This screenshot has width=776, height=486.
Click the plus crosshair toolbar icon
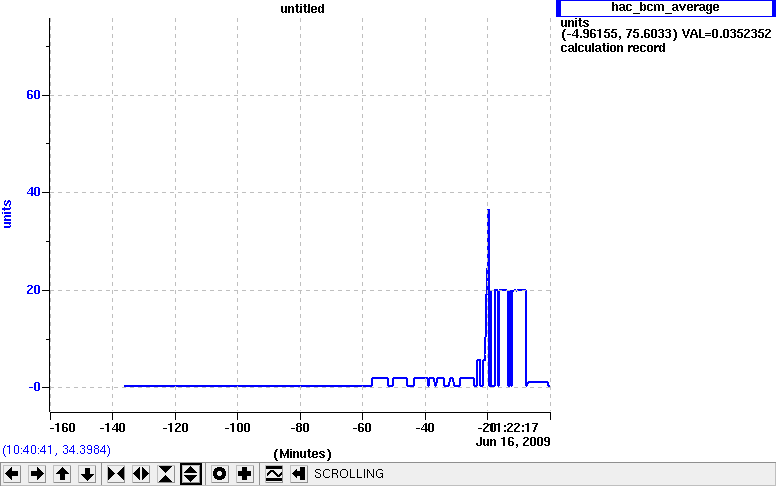click(x=244, y=474)
